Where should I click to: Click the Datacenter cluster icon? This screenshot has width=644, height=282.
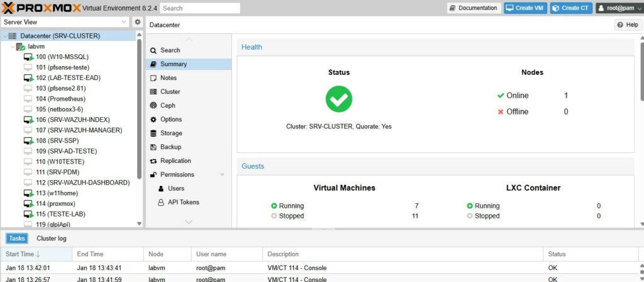coord(13,36)
